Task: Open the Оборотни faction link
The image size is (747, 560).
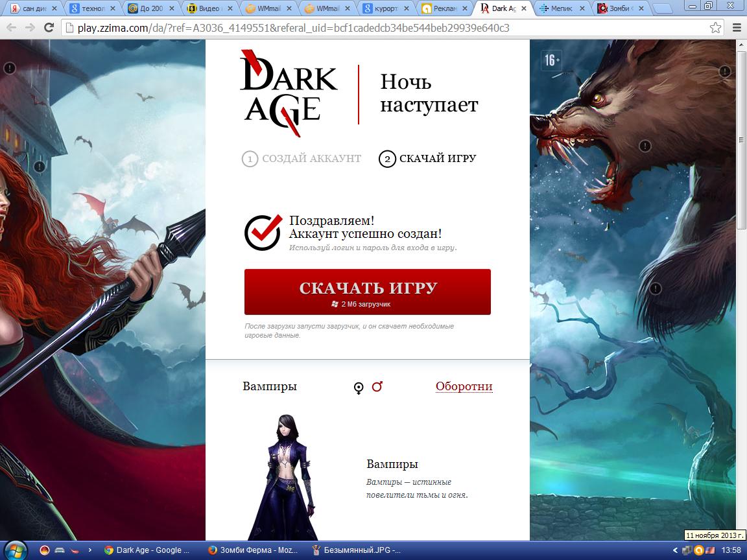Action: (x=464, y=386)
